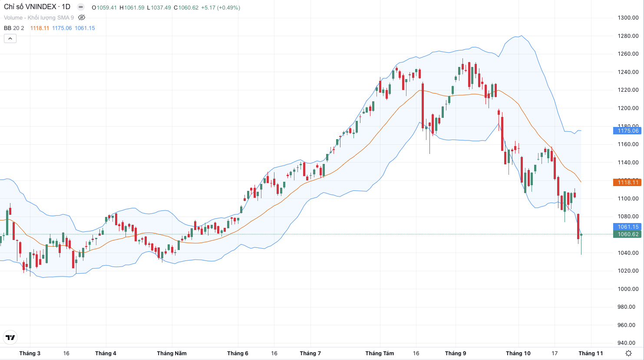Click the close value C 1060.62 in header

186,8
